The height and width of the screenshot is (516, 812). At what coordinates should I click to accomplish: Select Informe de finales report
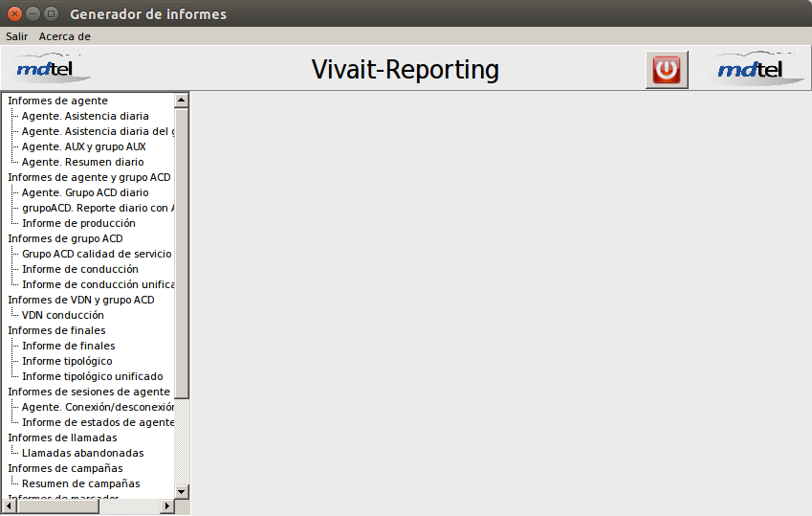coord(68,346)
